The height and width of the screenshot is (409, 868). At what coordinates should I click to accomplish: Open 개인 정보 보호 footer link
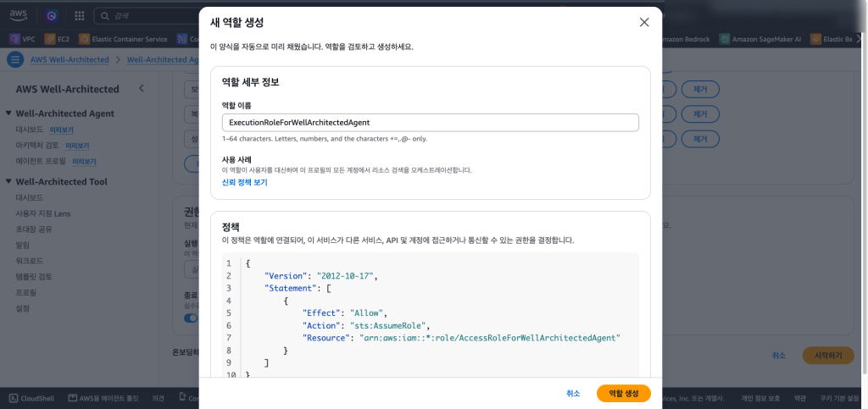(760, 397)
